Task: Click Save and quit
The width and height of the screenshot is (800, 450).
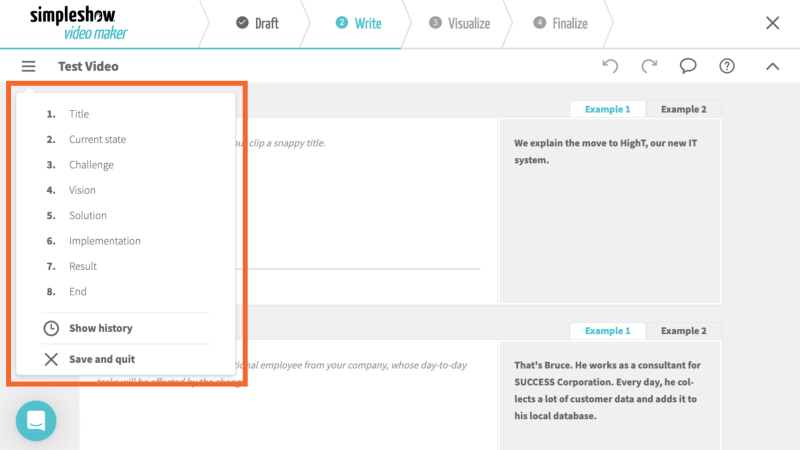Action: click(101, 359)
